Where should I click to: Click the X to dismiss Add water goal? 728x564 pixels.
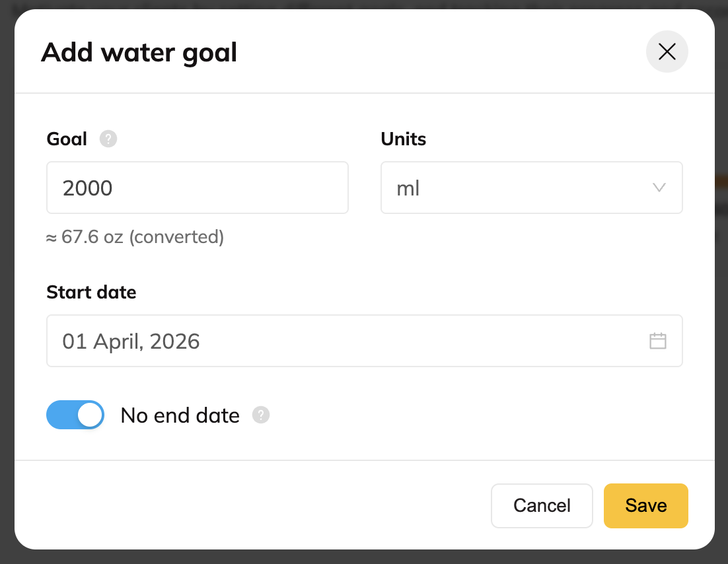tap(667, 52)
